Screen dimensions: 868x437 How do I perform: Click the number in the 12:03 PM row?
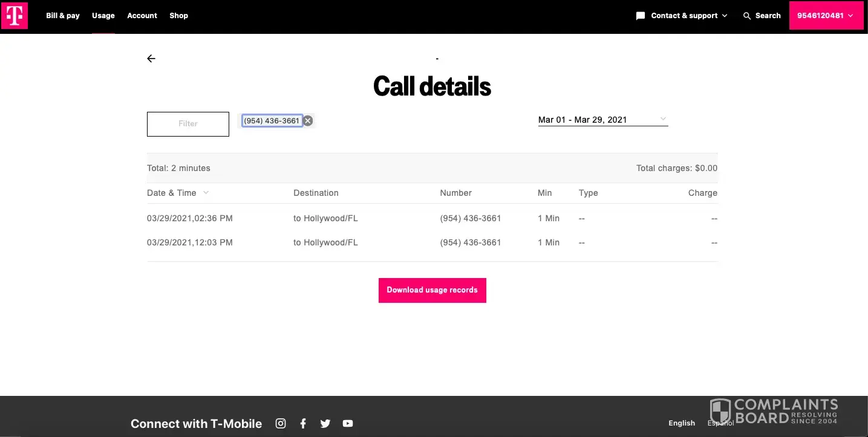(x=471, y=242)
